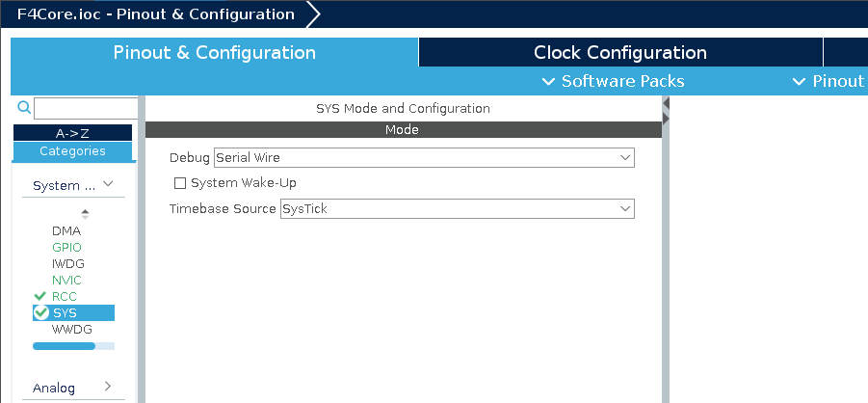Open the GPIO configuration item
This screenshot has width=868, height=403.
coord(67,247)
